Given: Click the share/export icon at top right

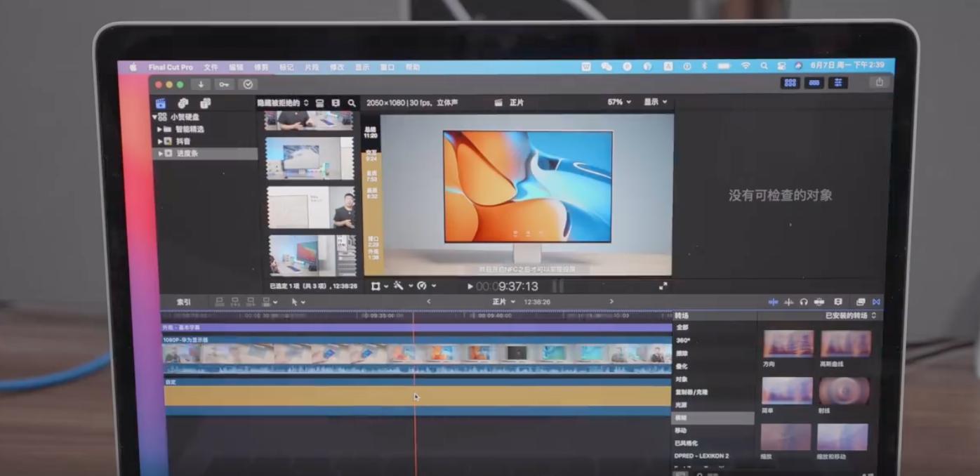Looking at the screenshot, I should [880, 83].
